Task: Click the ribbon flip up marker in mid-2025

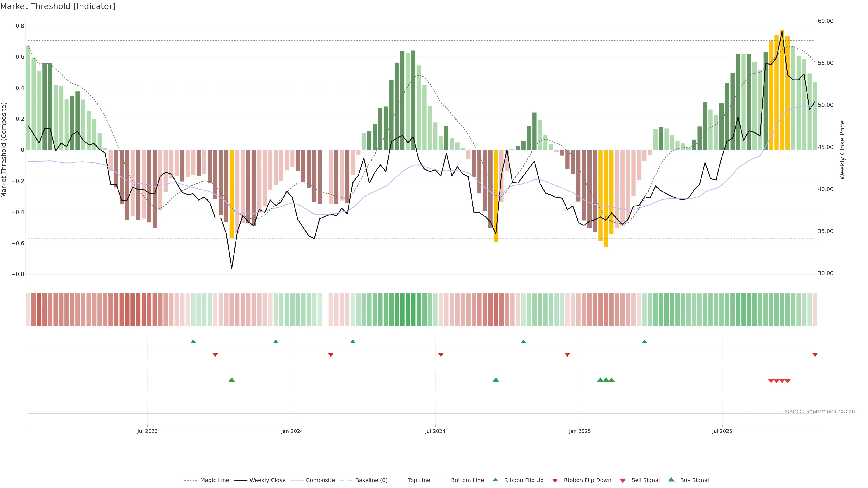Action: pyautogui.click(x=644, y=342)
